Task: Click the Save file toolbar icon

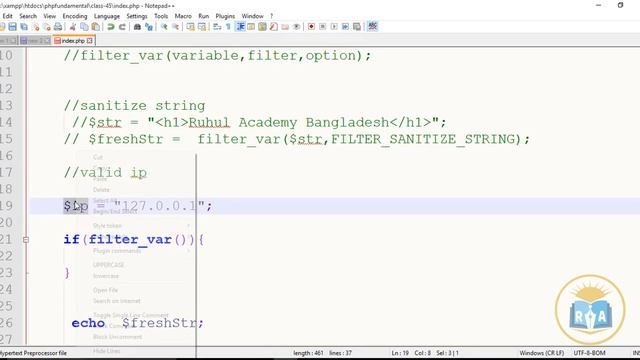Action: tap(13, 27)
